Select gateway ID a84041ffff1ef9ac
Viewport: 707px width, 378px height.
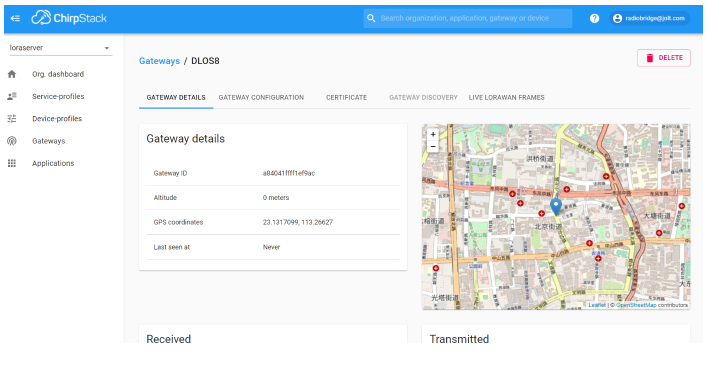point(289,173)
